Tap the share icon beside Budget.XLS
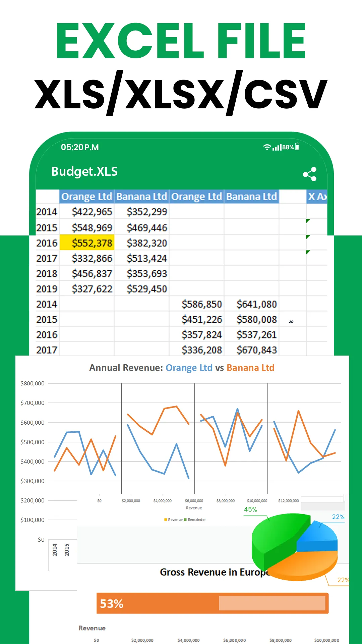Viewport: 362px width, 644px height. (310, 174)
